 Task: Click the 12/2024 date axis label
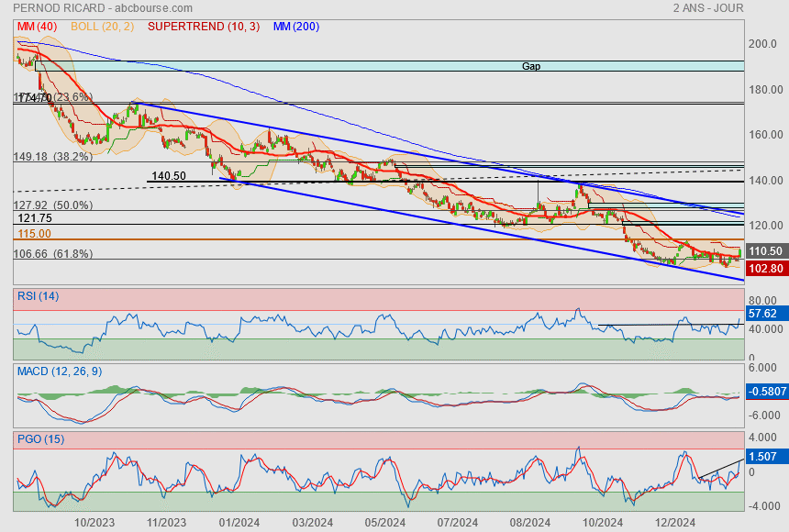coord(674,523)
